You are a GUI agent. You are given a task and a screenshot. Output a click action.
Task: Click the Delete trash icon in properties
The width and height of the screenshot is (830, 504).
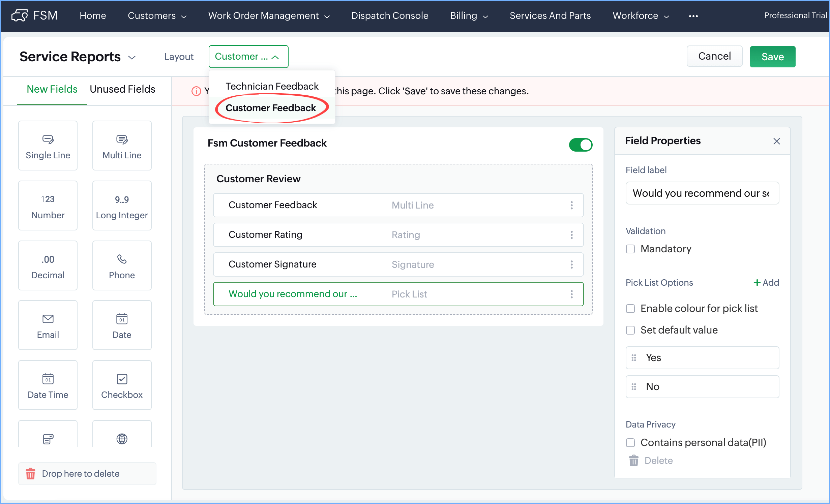coord(633,461)
